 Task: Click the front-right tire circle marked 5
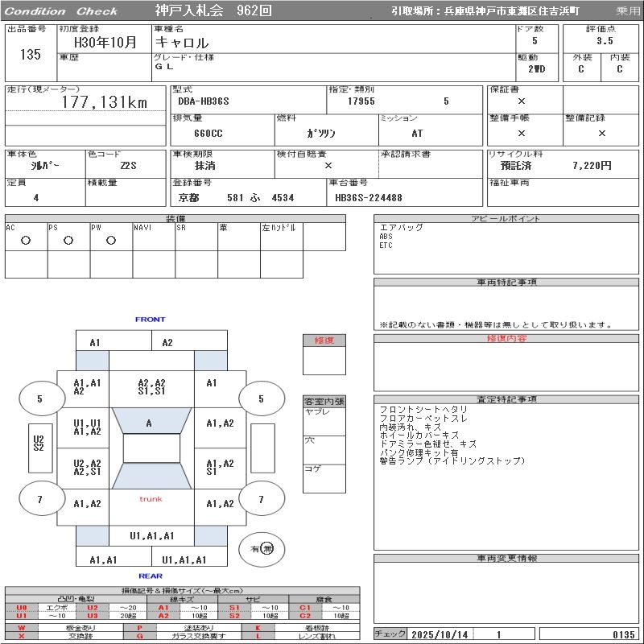(261, 398)
